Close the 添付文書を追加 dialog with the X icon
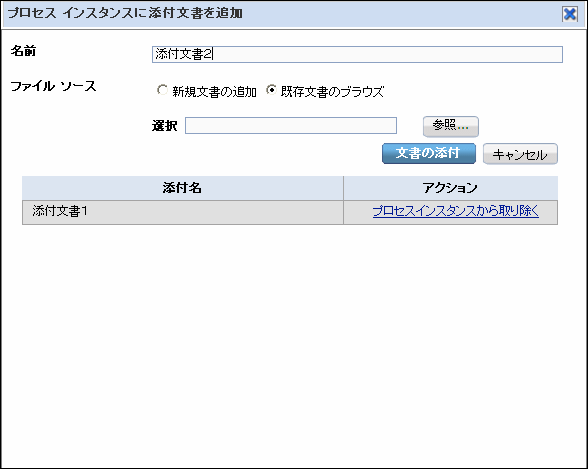The width and height of the screenshot is (588, 469). (570, 14)
